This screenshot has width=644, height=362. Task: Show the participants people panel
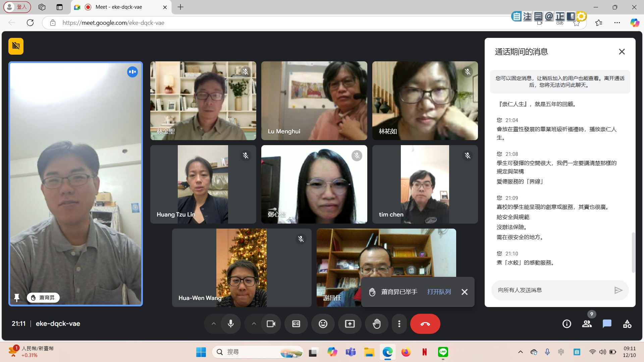[x=587, y=324]
